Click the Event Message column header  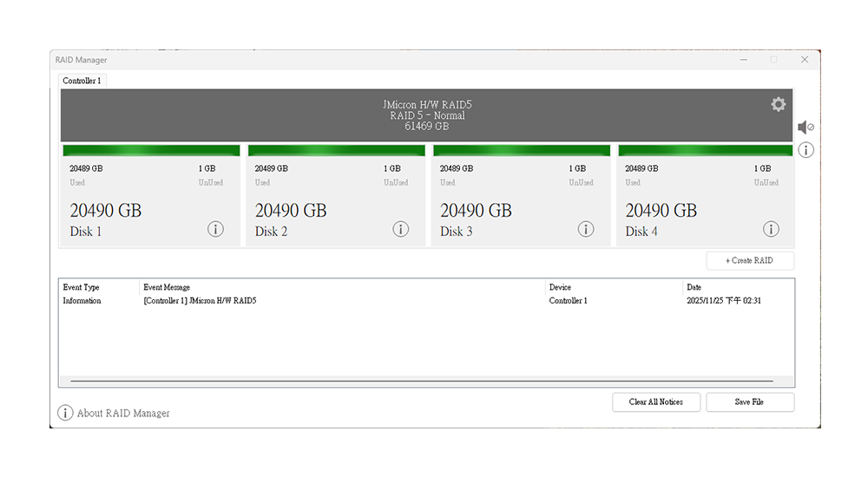click(x=167, y=287)
